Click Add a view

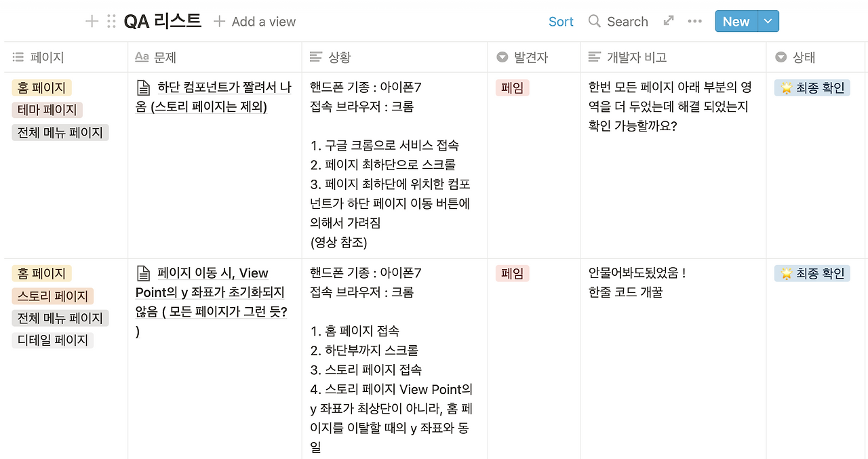click(x=255, y=22)
